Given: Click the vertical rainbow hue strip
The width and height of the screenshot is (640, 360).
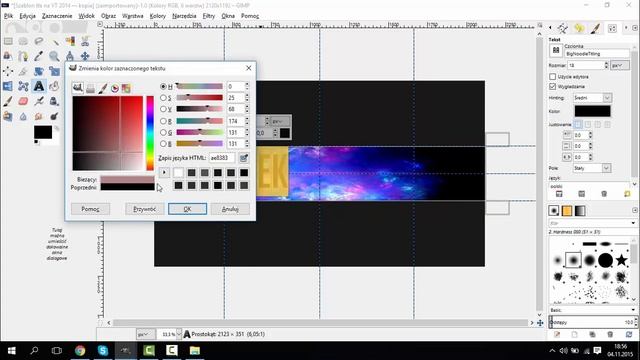Looking at the screenshot, I should tap(150, 133).
